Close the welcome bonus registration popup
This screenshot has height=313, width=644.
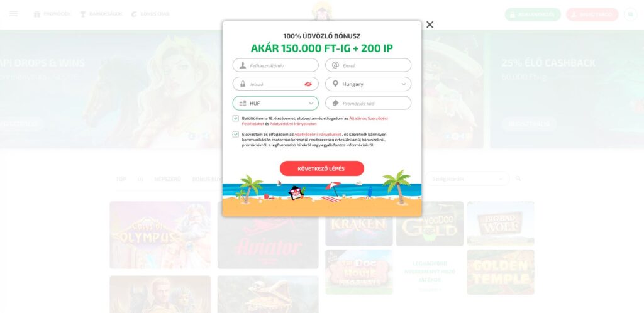[430, 25]
